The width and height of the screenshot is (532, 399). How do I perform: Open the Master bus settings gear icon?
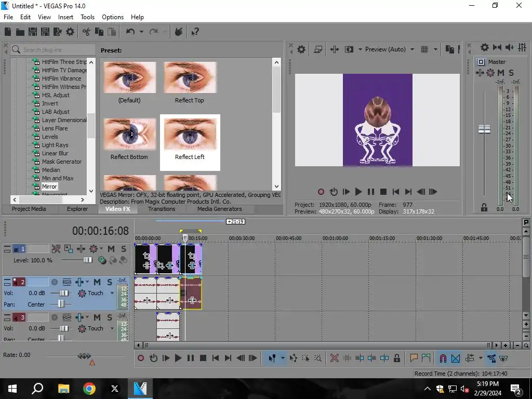[485, 47]
